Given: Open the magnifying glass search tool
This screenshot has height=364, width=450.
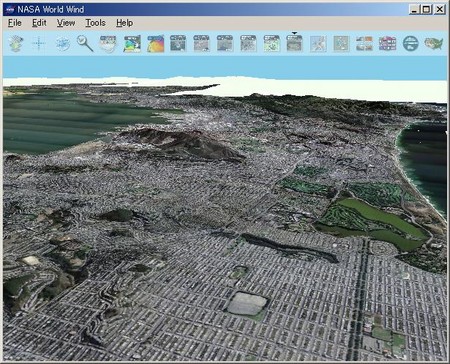Looking at the screenshot, I should [x=85, y=44].
